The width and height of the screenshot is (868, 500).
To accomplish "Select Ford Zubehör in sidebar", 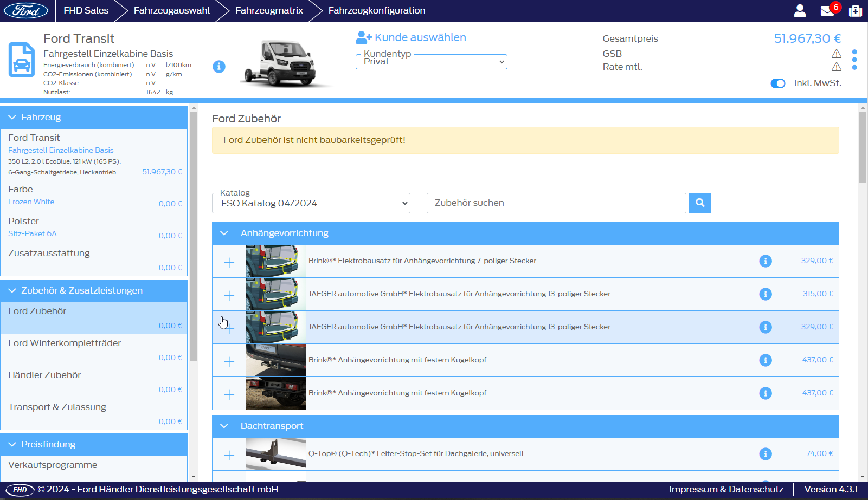I will coord(94,318).
